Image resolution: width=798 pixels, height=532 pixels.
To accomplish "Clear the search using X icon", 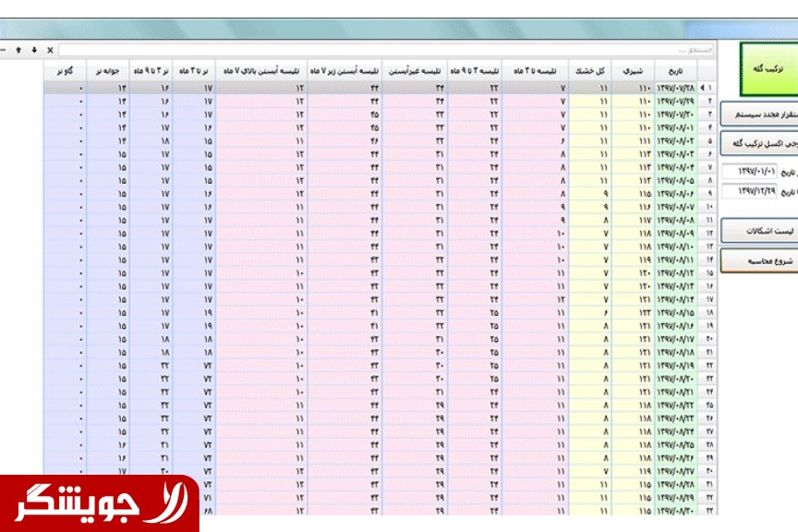I will click(x=50, y=49).
